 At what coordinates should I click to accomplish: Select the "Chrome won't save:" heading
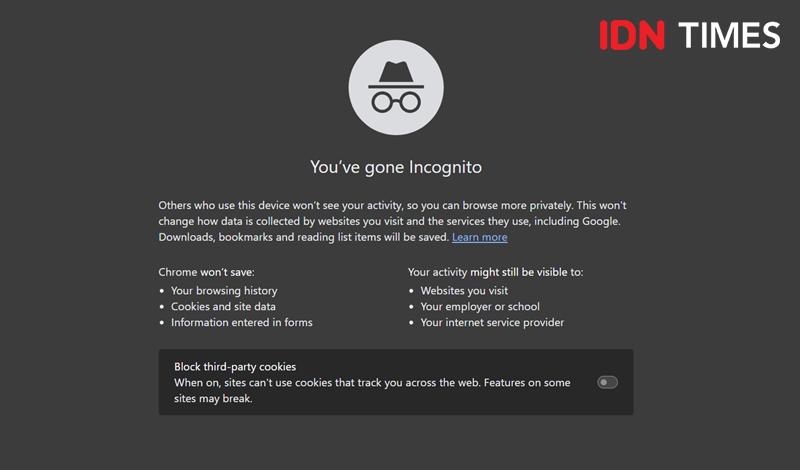[206, 273]
